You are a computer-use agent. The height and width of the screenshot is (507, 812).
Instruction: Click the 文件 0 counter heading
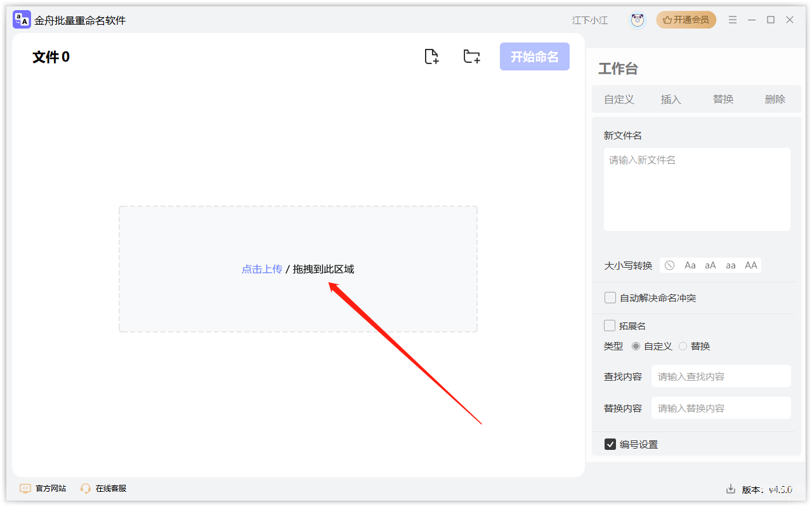(x=51, y=57)
